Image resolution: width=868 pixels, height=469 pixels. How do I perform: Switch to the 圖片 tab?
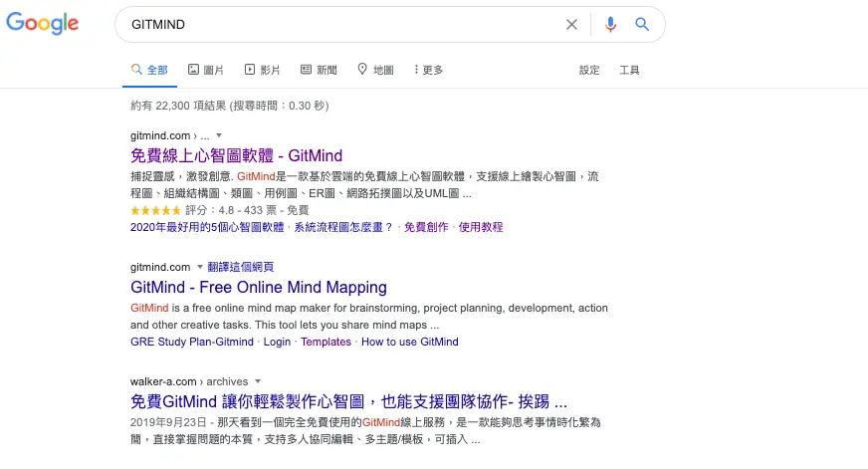206,70
